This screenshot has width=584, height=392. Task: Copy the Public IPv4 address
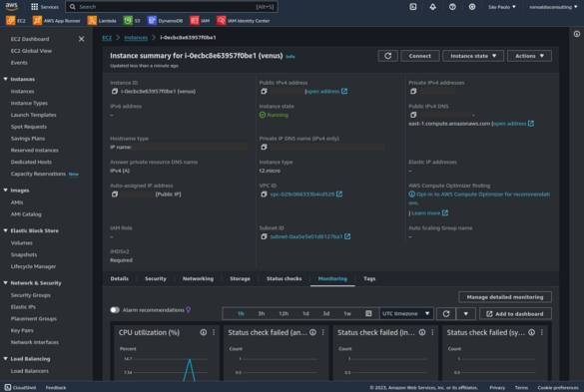pos(265,91)
